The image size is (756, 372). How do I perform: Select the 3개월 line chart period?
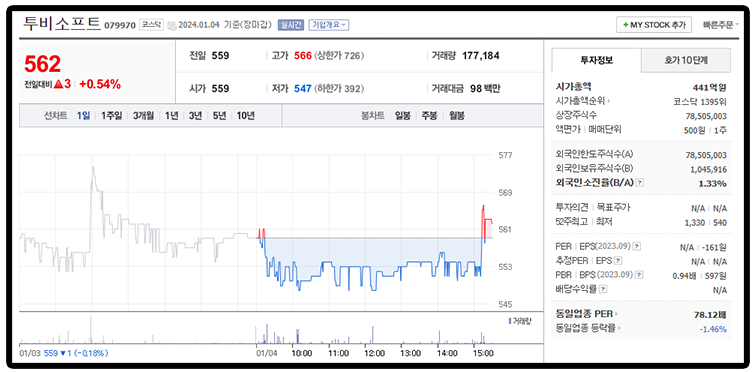tap(143, 116)
